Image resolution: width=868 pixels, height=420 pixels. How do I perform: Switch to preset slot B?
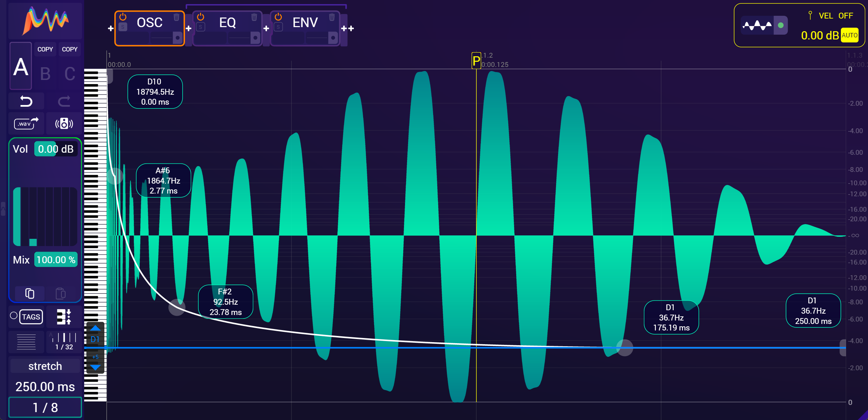coord(45,74)
